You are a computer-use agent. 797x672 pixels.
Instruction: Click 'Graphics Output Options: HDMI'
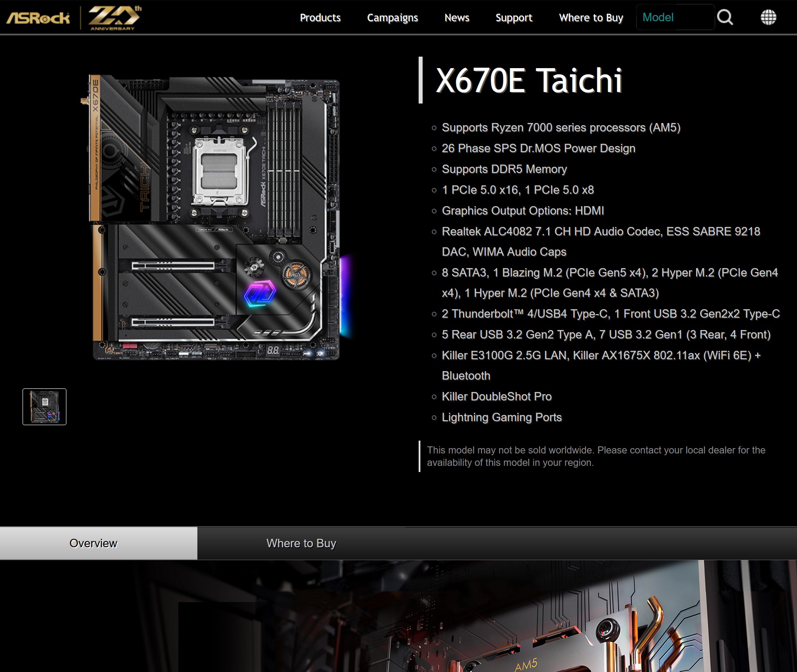[x=523, y=211]
